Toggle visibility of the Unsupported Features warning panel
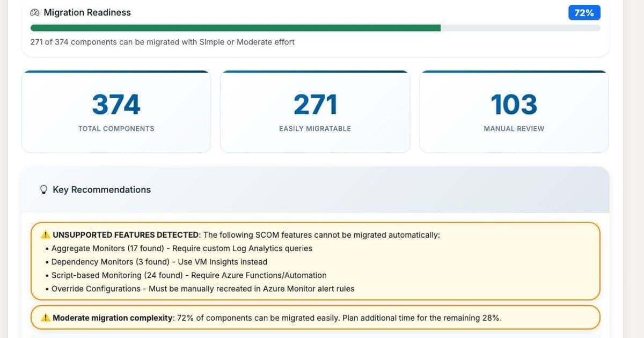 click(316, 261)
